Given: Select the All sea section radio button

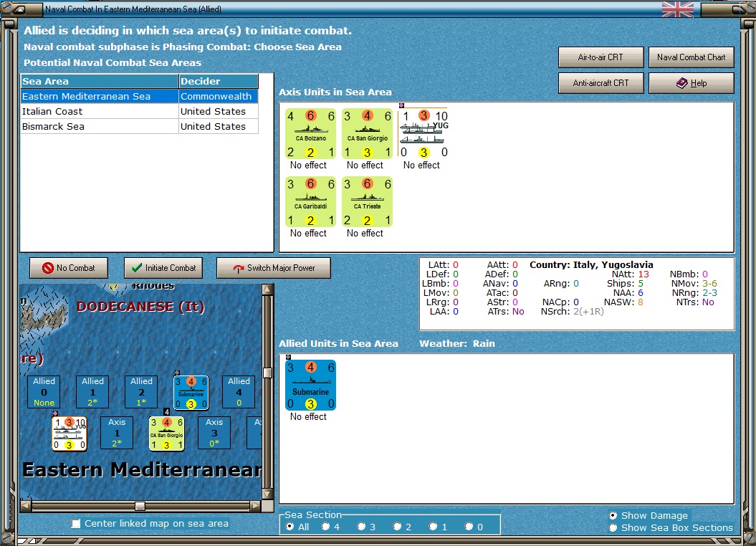Looking at the screenshot, I should click(x=290, y=526).
